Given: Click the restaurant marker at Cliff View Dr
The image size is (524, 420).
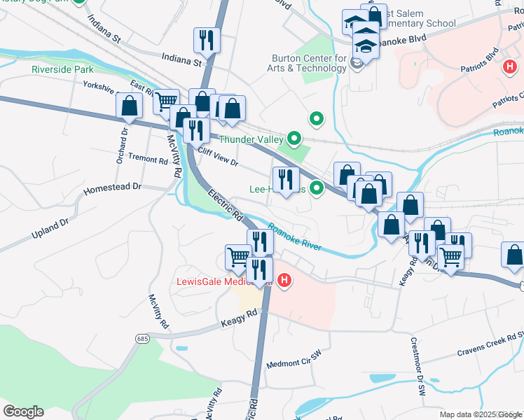Looking at the screenshot, I should [x=196, y=131].
